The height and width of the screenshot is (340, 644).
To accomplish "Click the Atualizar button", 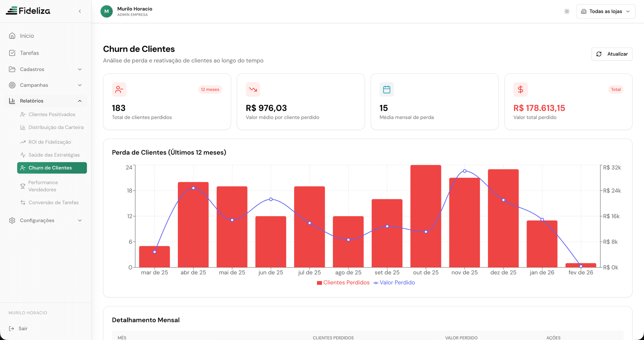I will (x=612, y=54).
